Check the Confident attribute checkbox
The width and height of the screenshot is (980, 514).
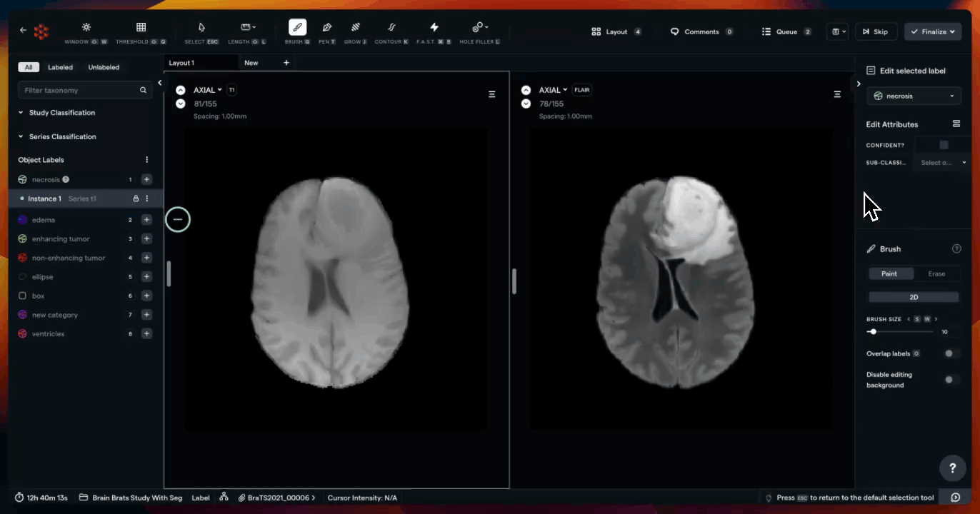(x=944, y=145)
